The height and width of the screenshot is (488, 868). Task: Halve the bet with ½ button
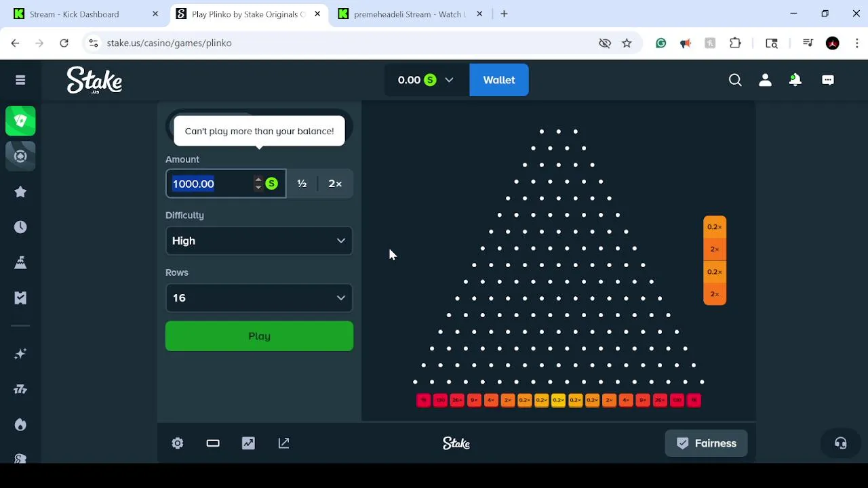pyautogui.click(x=302, y=184)
